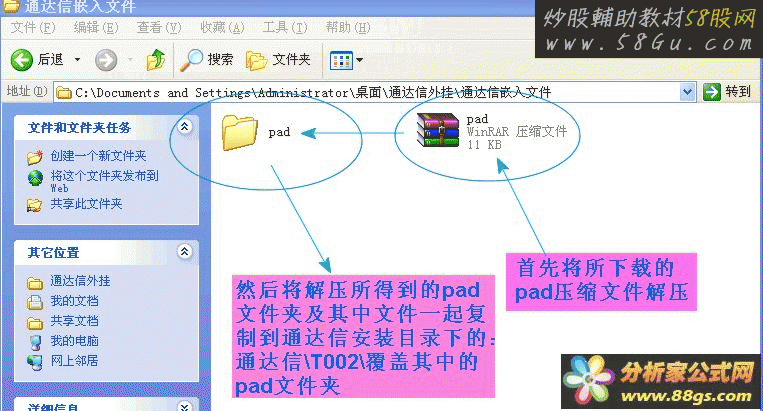Viewport: 763px width, 411px height.
Task: Click the 转到 Go button
Action: [727, 91]
